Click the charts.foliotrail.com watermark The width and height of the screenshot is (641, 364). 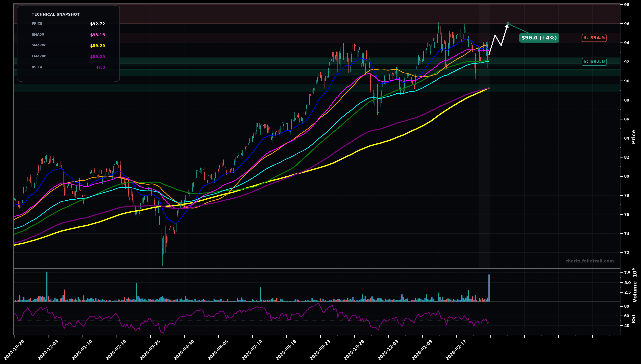point(590,261)
